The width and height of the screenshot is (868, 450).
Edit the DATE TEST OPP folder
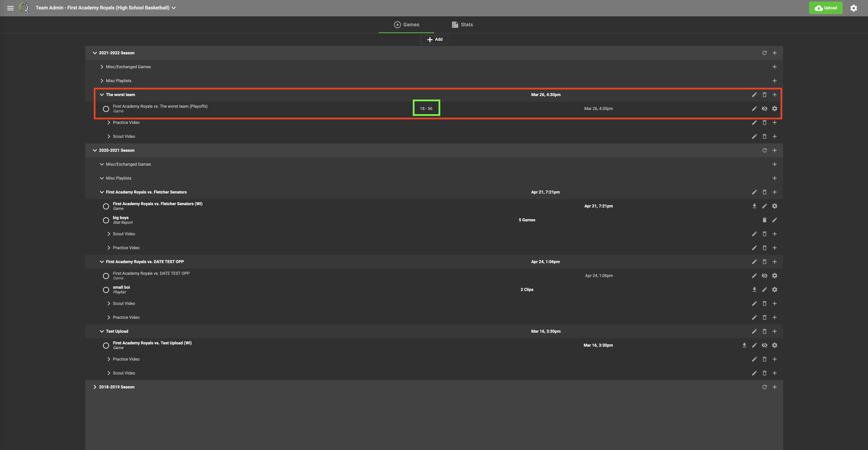click(754, 262)
